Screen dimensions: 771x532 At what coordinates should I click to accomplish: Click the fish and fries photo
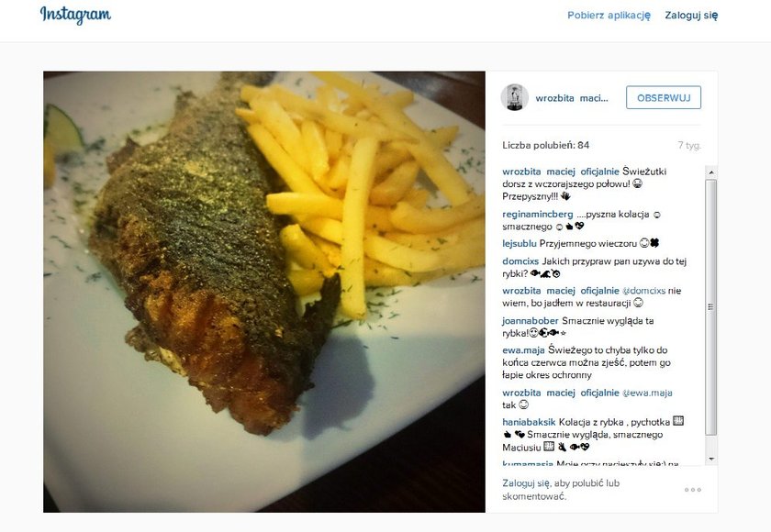pos(264,292)
